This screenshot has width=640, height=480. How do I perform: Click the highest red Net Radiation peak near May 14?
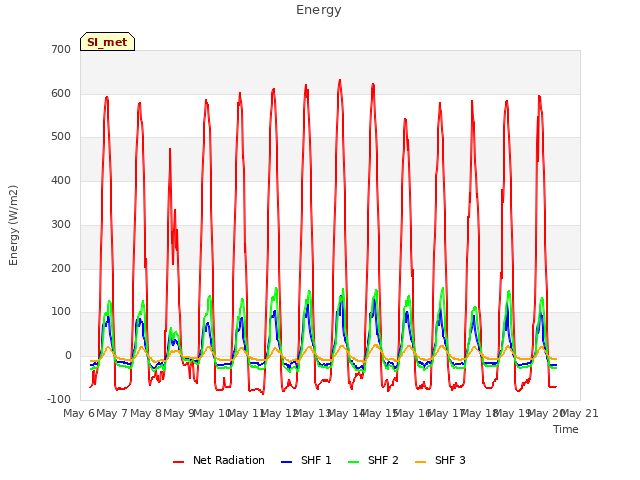340,80
